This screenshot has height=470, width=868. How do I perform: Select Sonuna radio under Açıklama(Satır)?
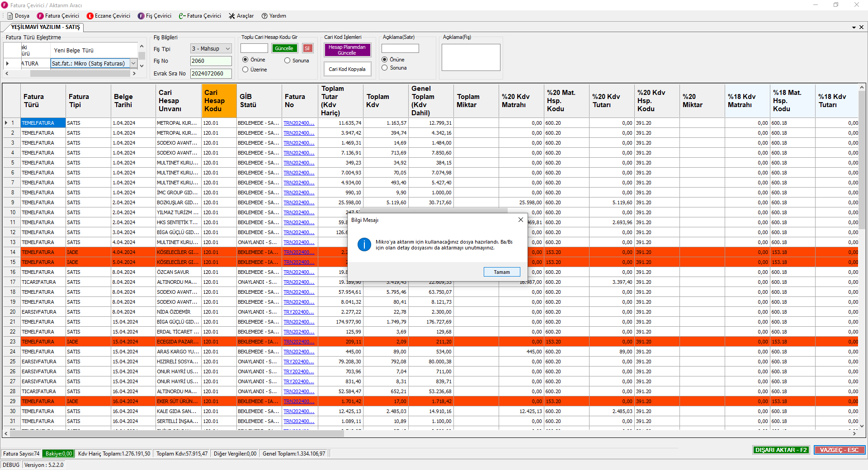click(385, 68)
